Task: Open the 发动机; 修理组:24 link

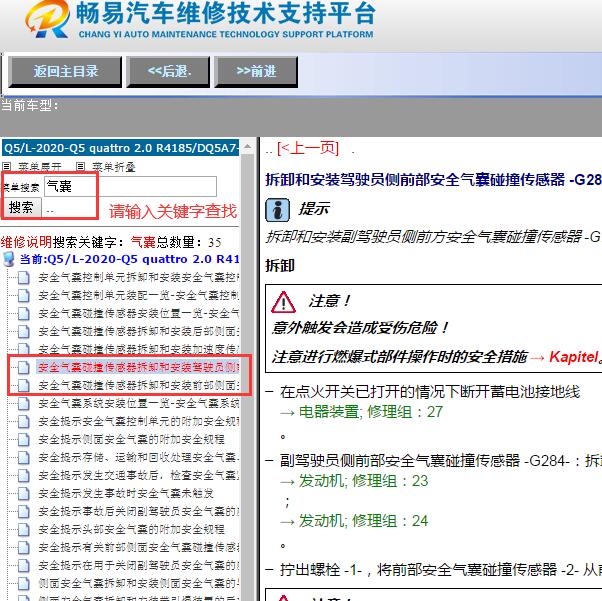Action: (x=363, y=521)
